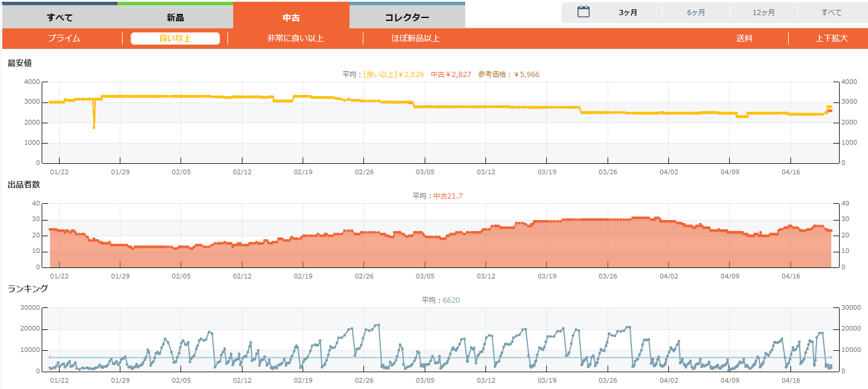
Task: Click the price dip point in 最安値 chart
Action: coord(94,127)
